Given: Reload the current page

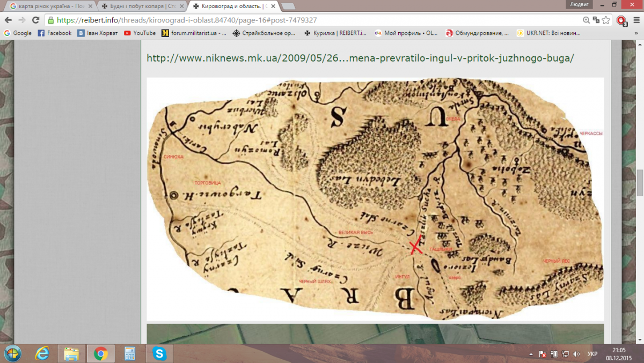Looking at the screenshot, I should pyautogui.click(x=35, y=20).
